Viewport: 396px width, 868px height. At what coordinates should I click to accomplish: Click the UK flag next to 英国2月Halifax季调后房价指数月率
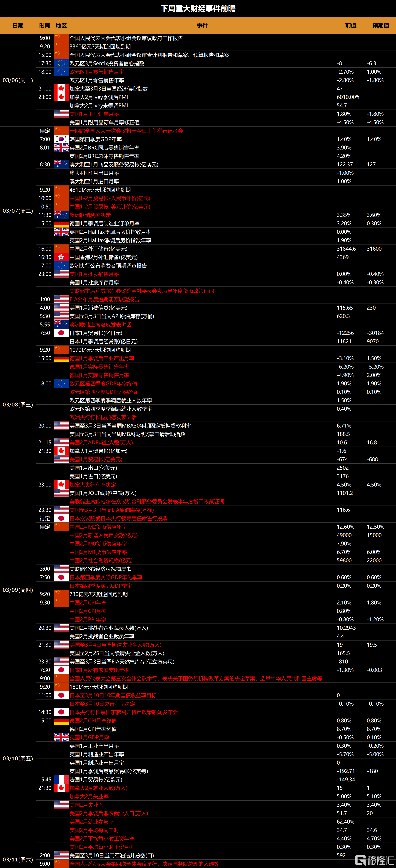tap(61, 232)
